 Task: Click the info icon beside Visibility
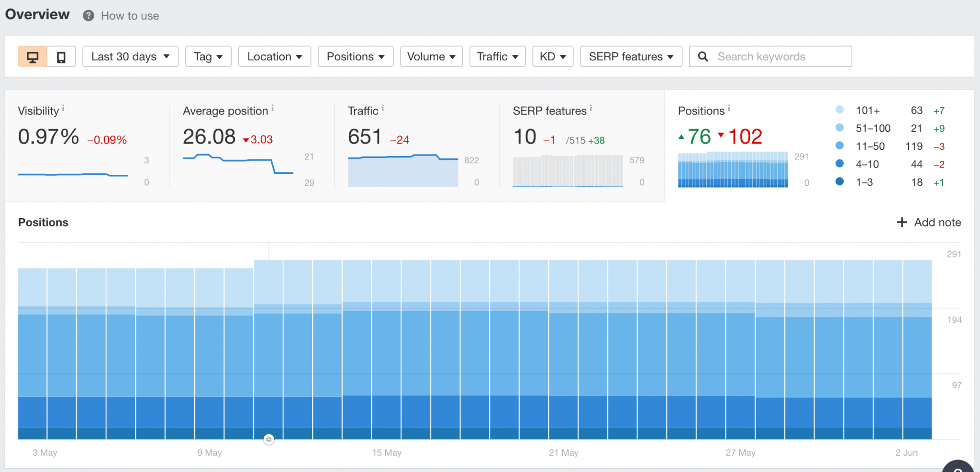pos(64,107)
